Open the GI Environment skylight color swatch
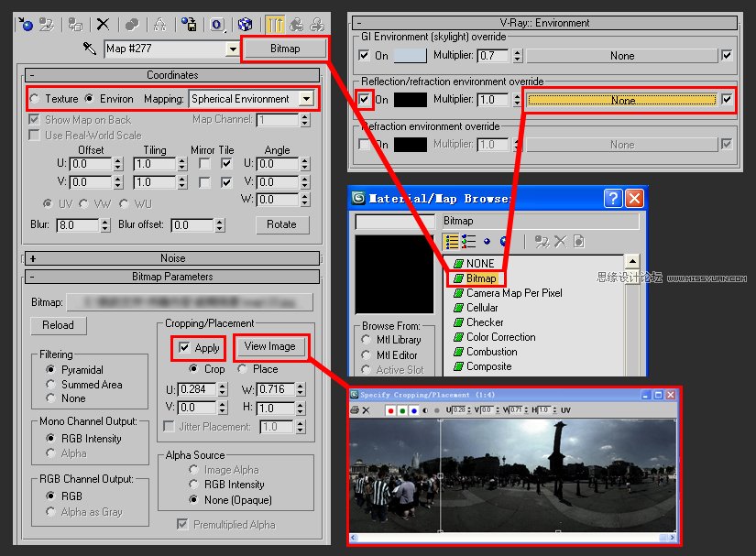756x556 pixels. coord(411,56)
